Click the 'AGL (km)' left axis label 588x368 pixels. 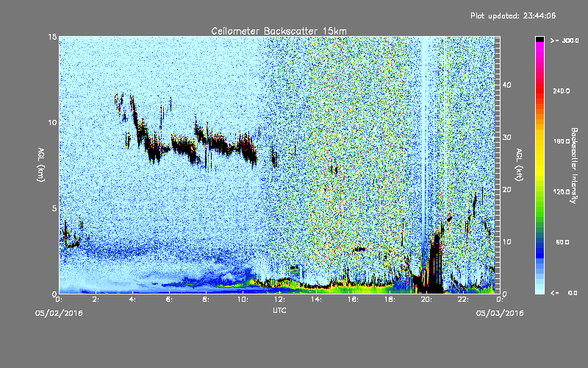[41, 165]
